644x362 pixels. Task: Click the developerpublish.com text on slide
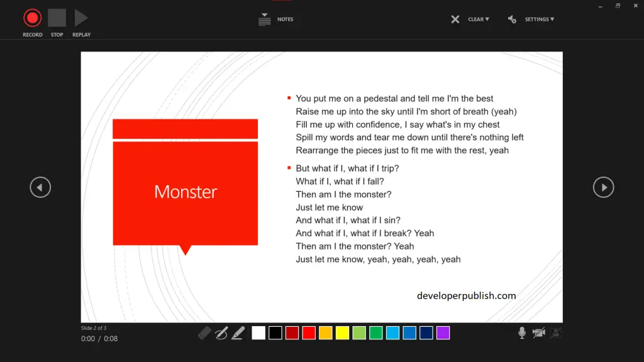466,296
